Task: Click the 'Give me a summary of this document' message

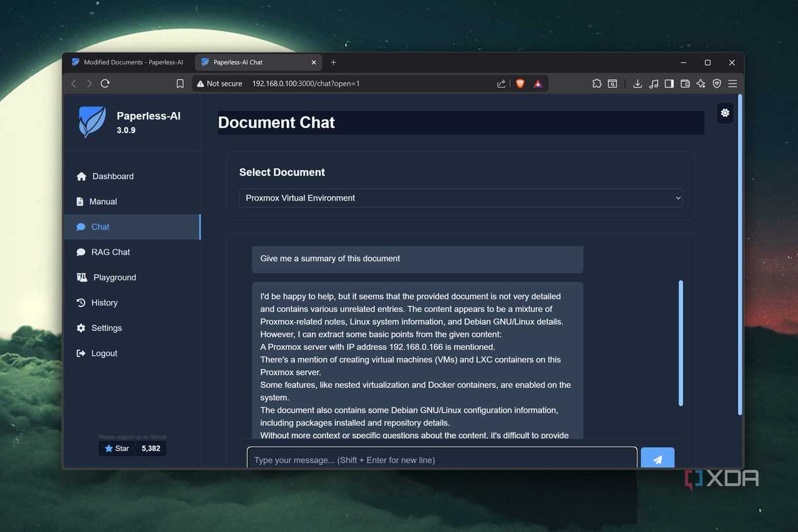Action: tap(417, 259)
